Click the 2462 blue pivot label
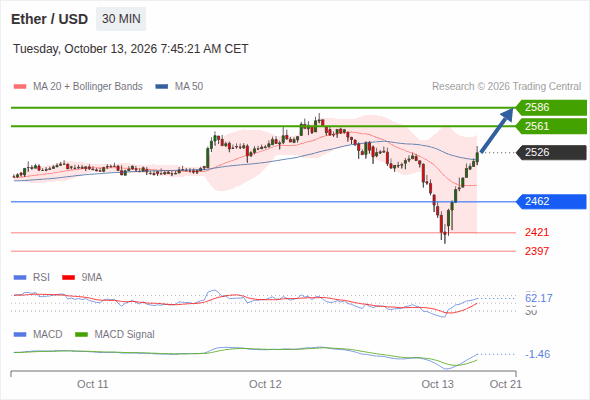The width and height of the screenshot is (590, 400). [x=551, y=201]
